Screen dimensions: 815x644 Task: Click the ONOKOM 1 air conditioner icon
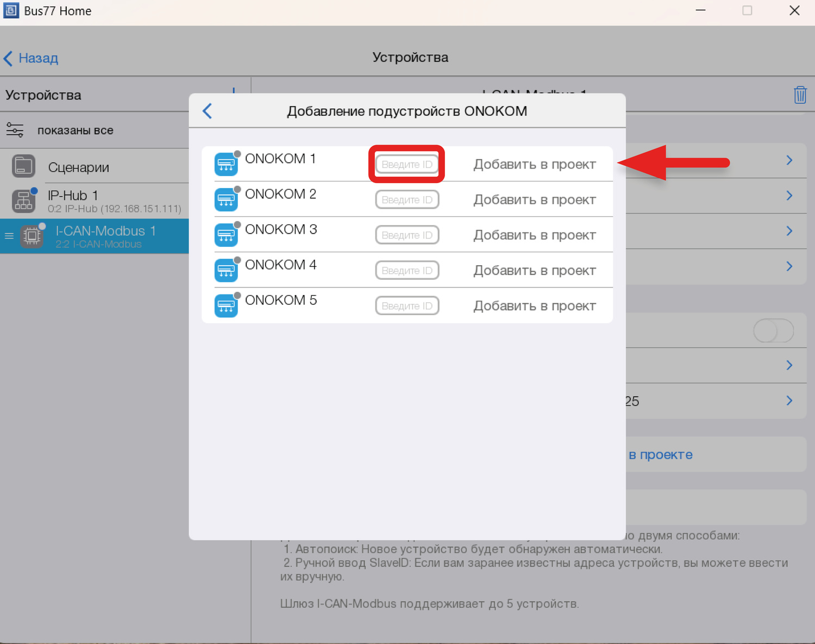point(226,164)
